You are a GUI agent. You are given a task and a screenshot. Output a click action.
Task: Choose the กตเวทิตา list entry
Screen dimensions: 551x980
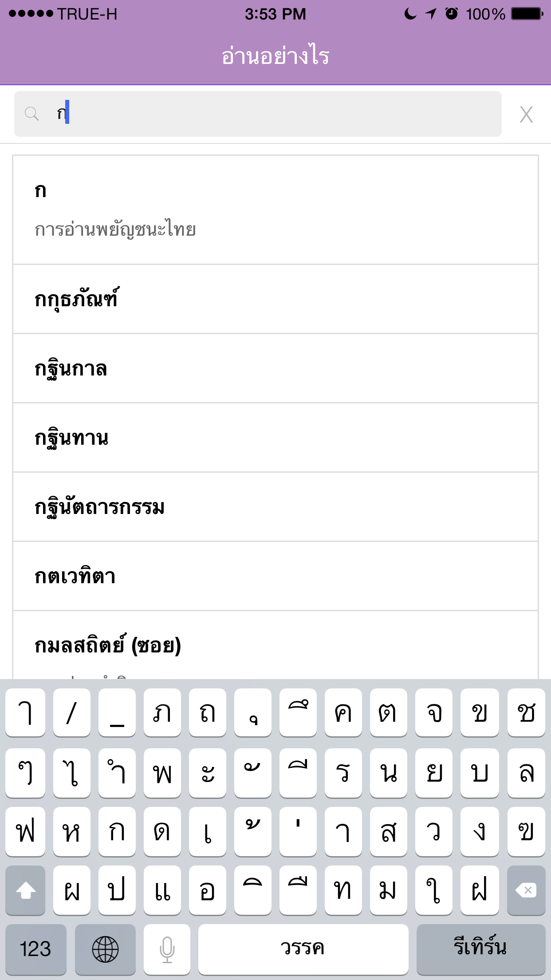275,576
